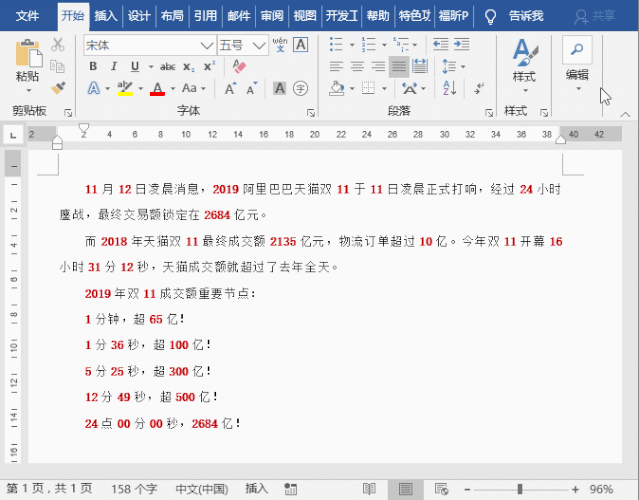Center align the text
The image size is (639, 500).
(x=357, y=66)
